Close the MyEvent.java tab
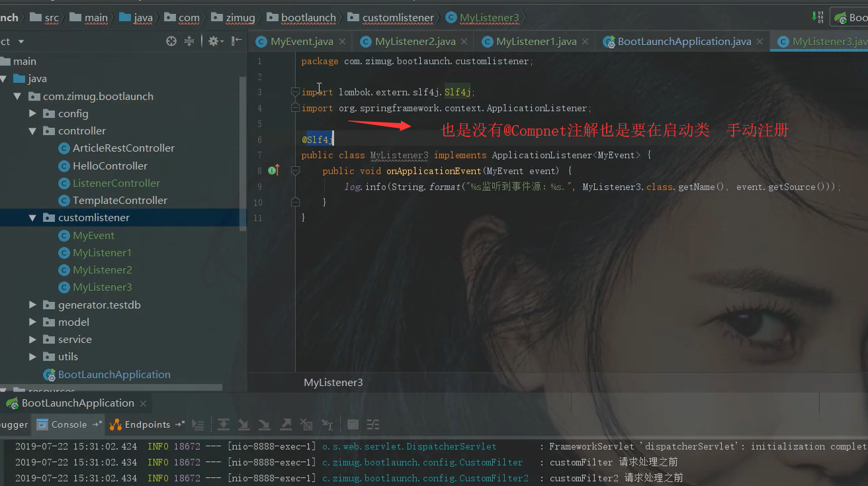The width and height of the screenshot is (868, 486). [x=342, y=41]
